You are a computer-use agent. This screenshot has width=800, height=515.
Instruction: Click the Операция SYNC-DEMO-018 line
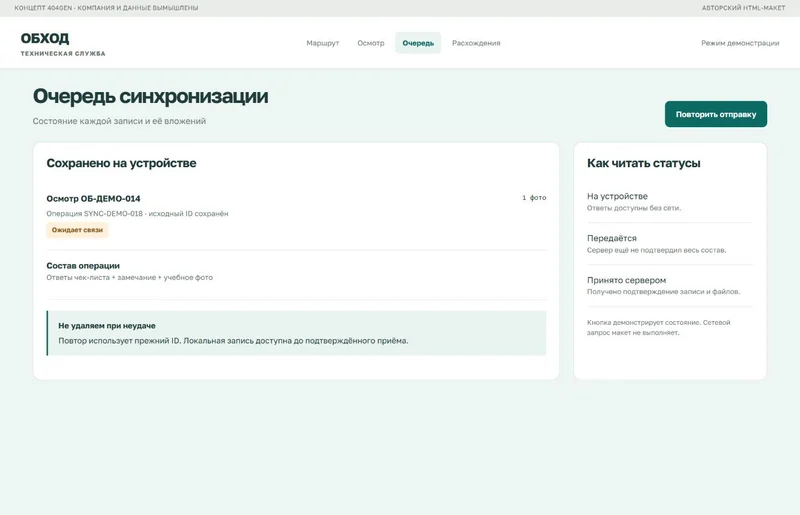137,213
